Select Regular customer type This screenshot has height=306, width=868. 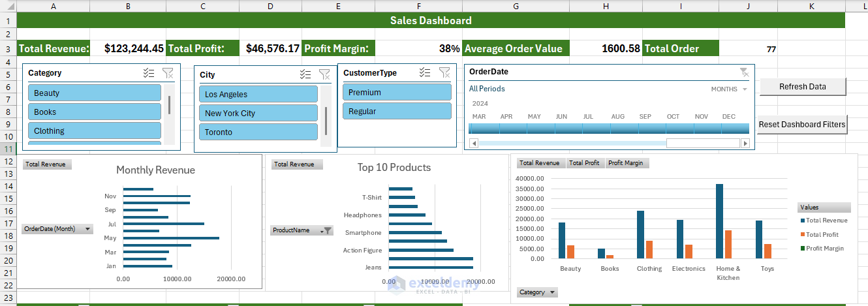click(x=397, y=111)
